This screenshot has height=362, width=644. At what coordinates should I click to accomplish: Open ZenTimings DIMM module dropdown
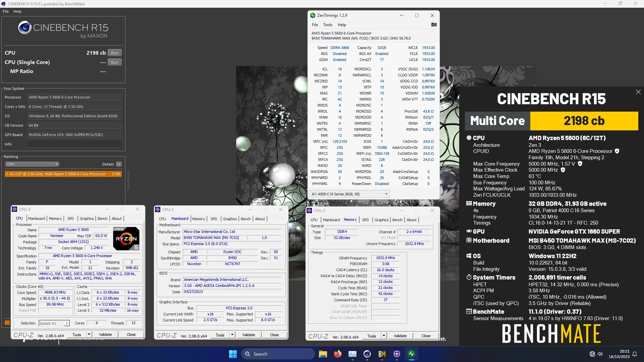(x=349, y=194)
